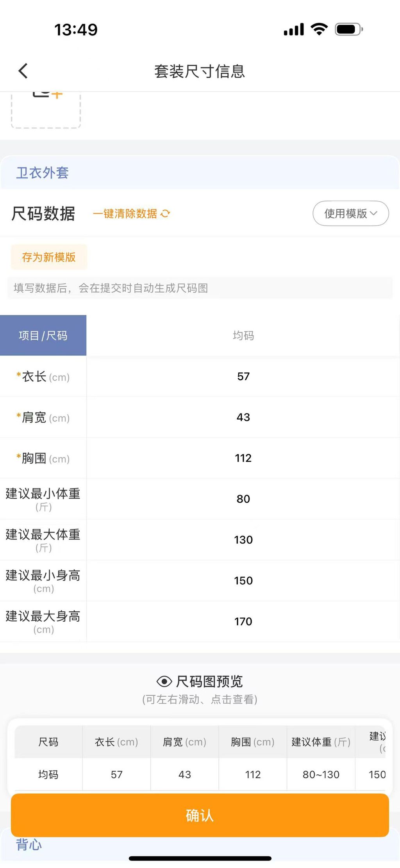Screen dimensions: 400x868
Task: Edit 建议最小体重 value 80
Action: pos(243,499)
